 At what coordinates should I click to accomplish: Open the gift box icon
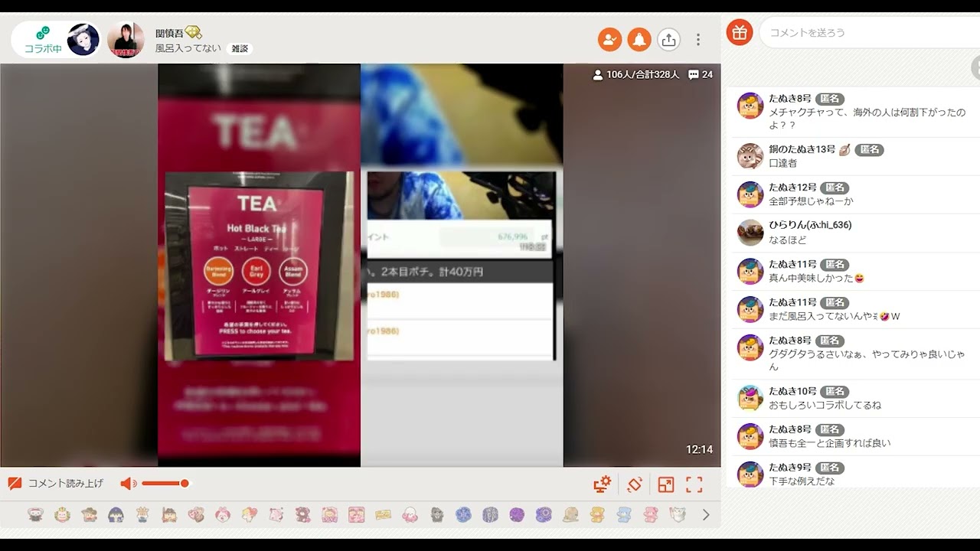[740, 32]
